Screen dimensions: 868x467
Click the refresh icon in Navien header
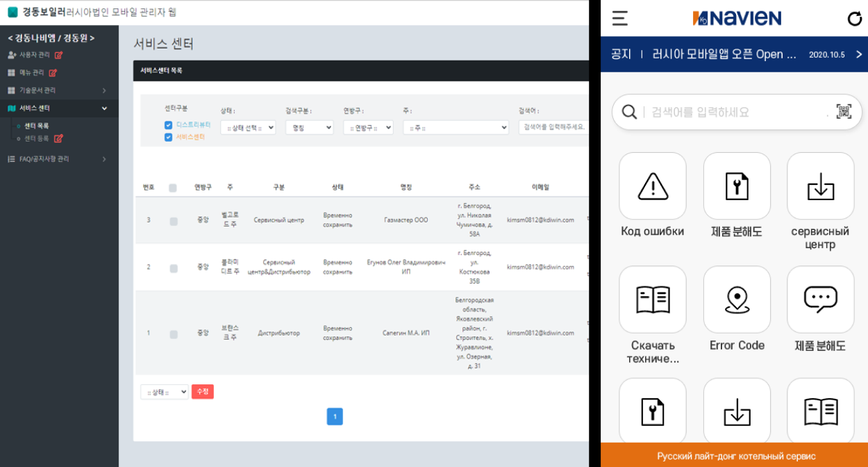click(854, 19)
